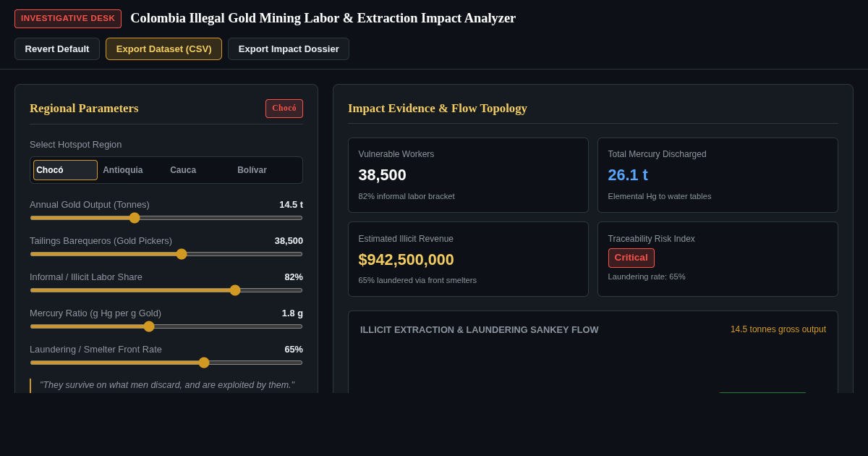Click Elemental Hg to water tables note
The image size is (868, 456).
click(x=660, y=196)
